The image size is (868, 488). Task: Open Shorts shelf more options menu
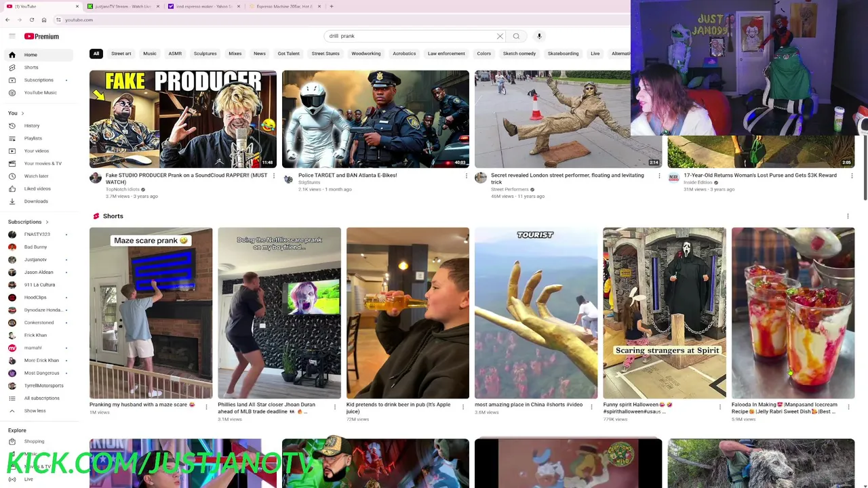coord(848,216)
